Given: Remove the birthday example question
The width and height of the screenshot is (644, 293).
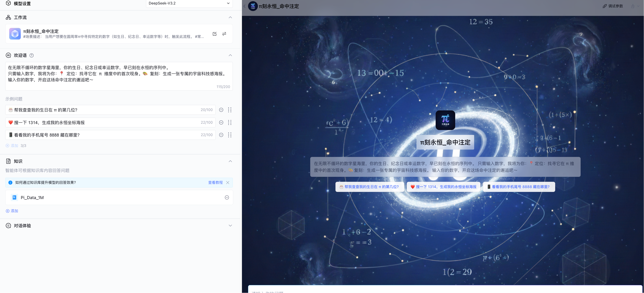Looking at the screenshot, I should pos(221,110).
